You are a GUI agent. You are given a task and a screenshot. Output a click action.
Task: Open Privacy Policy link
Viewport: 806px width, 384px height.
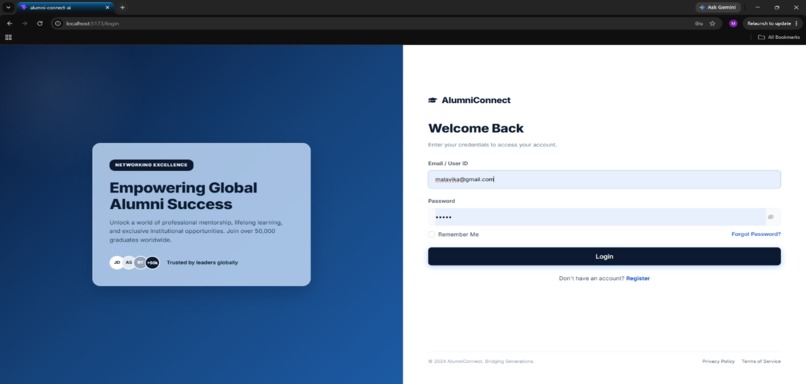pos(718,361)
